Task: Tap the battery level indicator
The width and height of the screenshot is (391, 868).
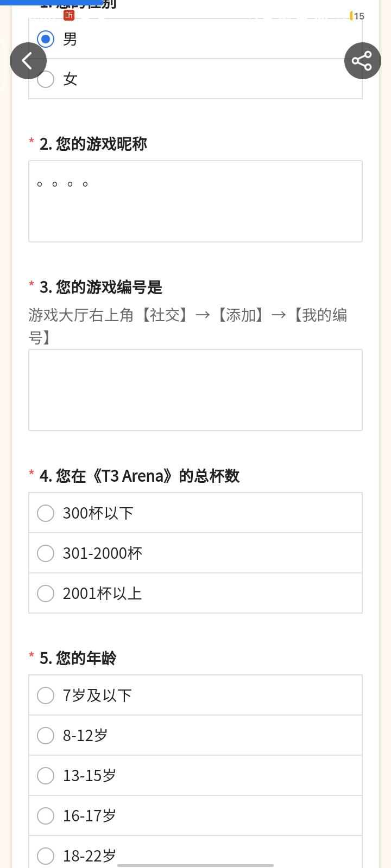Action: pos(357,16)
